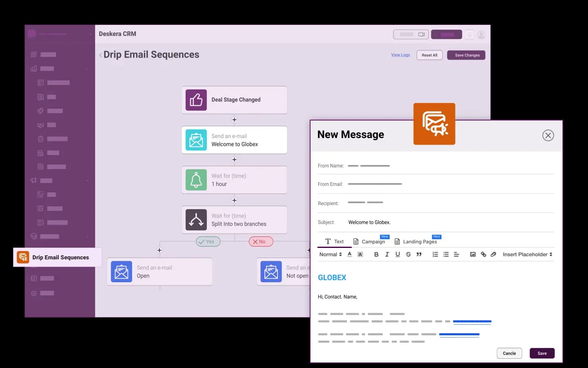Image resolution: width=588 pixels, height=368 pixels.
Task: Click the thumbs-up icon on Deal Stage Changed
Action: point(196,100)
